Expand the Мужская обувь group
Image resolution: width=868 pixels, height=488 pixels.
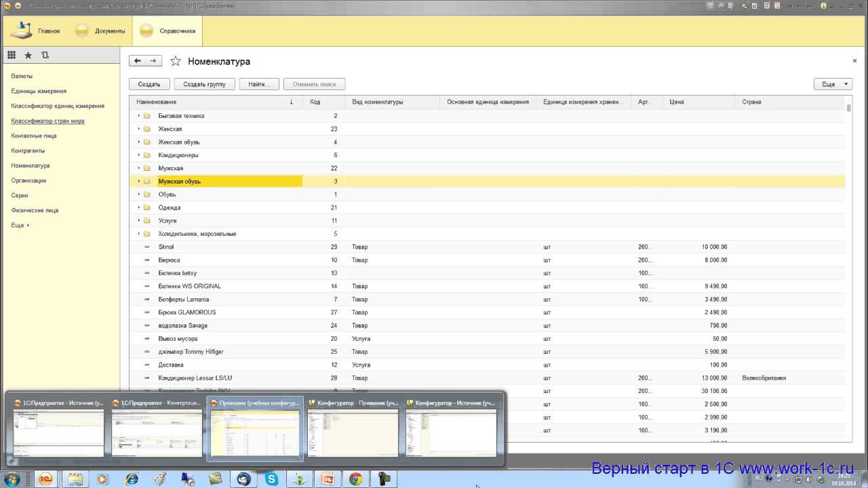click(x=139, y=181)
